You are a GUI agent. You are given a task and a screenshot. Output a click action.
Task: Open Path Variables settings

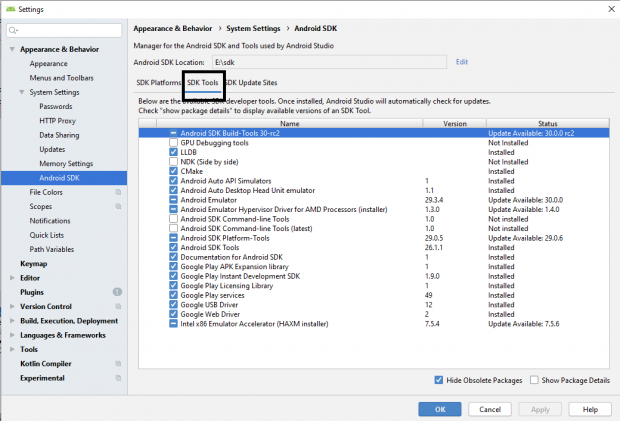(51, 249)
